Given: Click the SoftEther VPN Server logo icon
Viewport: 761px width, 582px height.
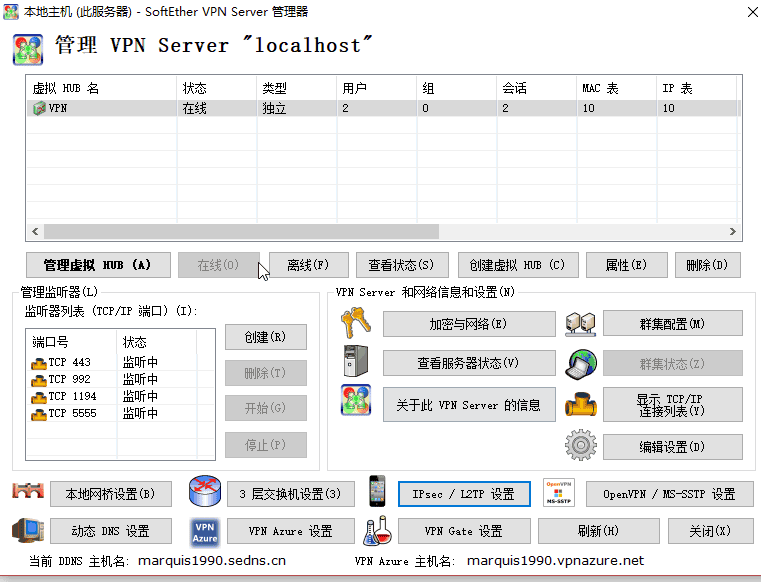Looking at the screenshot, I should [28, 50].
